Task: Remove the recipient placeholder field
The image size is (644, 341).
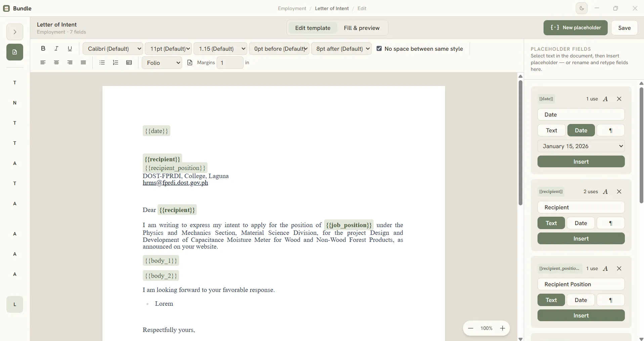Action: (x=619, y=191)
